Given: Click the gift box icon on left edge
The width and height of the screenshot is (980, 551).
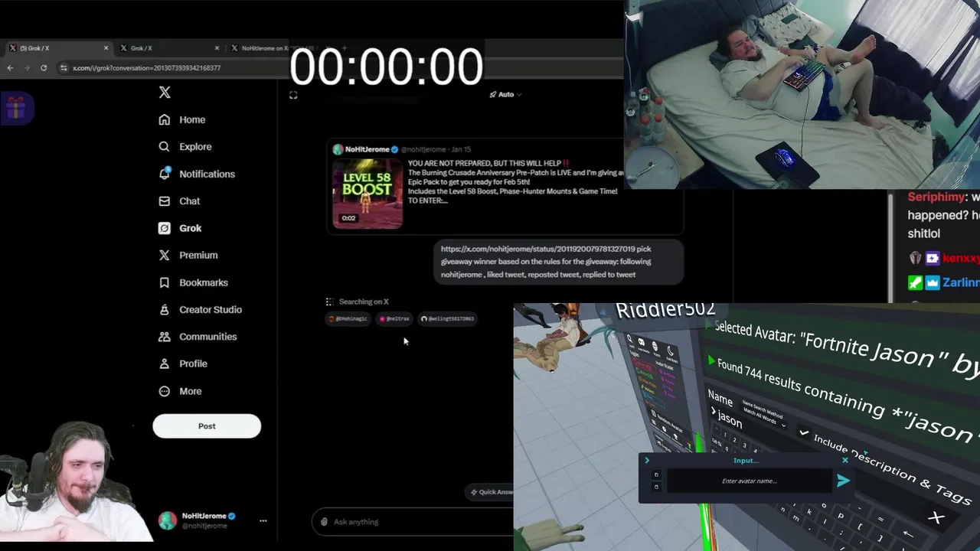Looking at the screenshot, I should click(16, 108).
